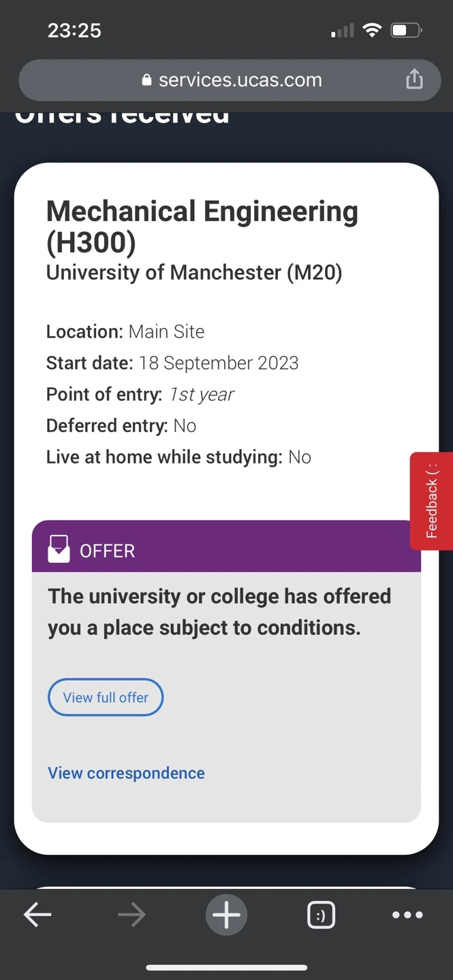This screenshot has width=453, height=980.
Task: Tap the Wi-Fi status icon
Action: [372, 31]
